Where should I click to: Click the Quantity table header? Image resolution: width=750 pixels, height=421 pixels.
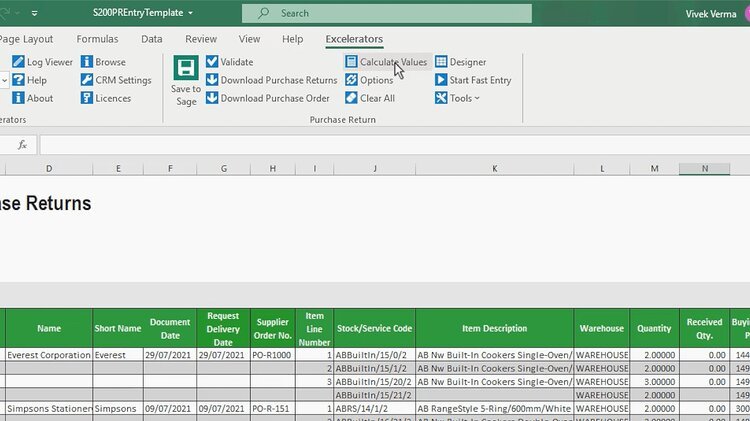tap(654, 328)
